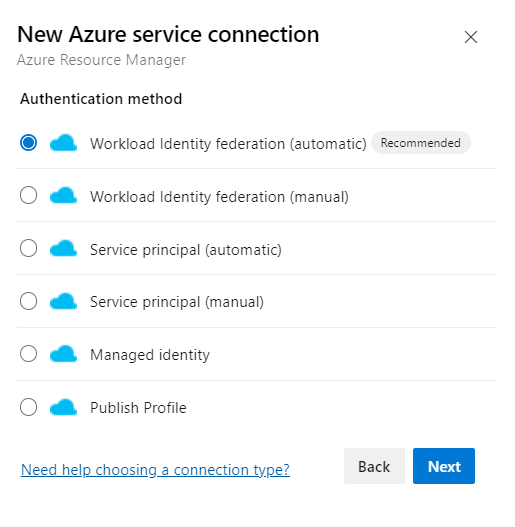Click the cloud icon beside Service principal (automatic)

63,249
